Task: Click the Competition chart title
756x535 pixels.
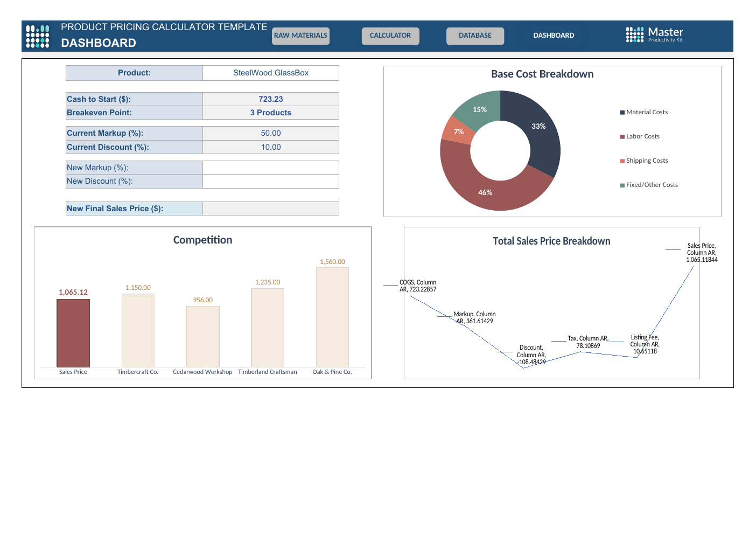Action: (202, 240)
